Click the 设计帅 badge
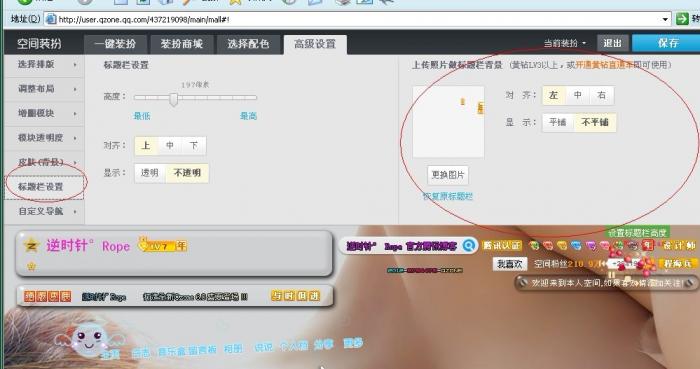700x369 pixels. tap(679, 245)
